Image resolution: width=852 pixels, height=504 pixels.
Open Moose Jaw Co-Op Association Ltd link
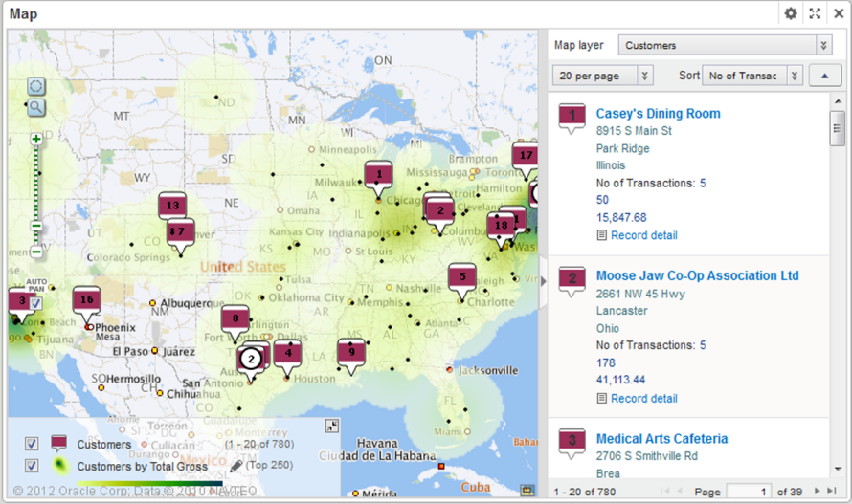pyautogui.click(x=697, y=275)
